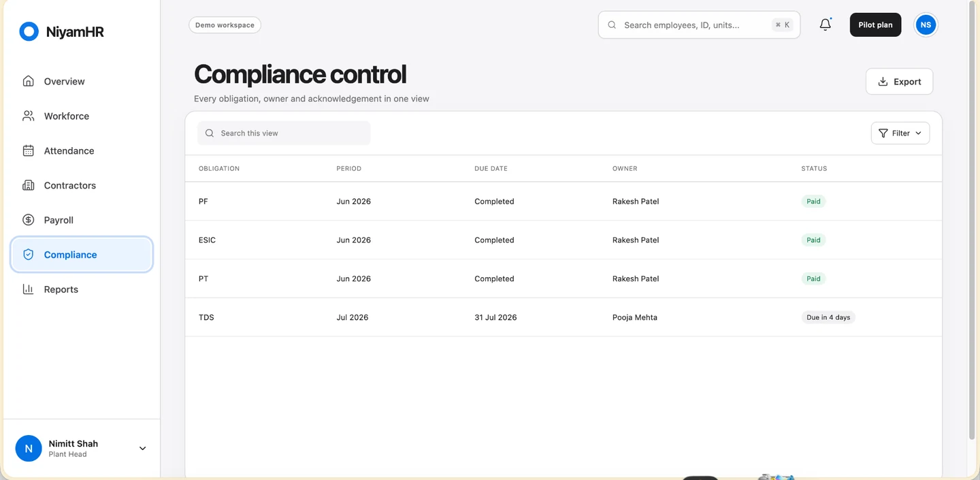This screenshot has height=480, width=980.
Task: Select the Compliance menu item
Action: coord(82,255)
